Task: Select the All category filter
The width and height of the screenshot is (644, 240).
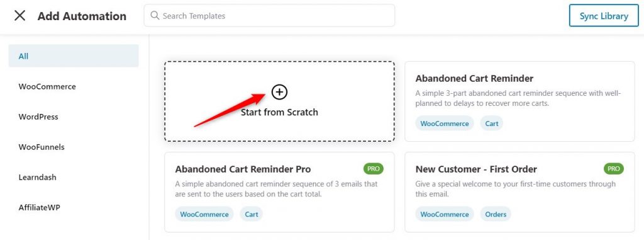Action: point(74,56)
